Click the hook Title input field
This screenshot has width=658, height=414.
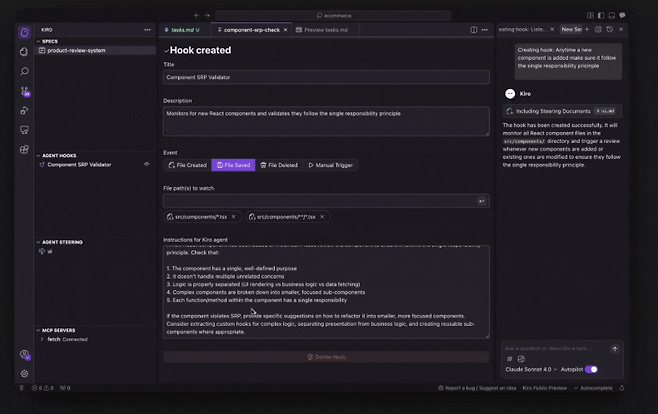tap(326, 77)
